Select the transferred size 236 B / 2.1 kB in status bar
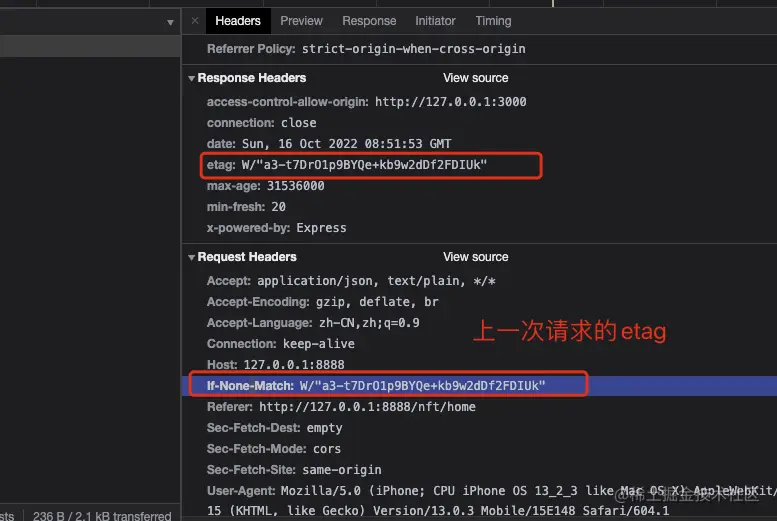The width and height of the screenshot is (777, 521). (x=102, y=516)
